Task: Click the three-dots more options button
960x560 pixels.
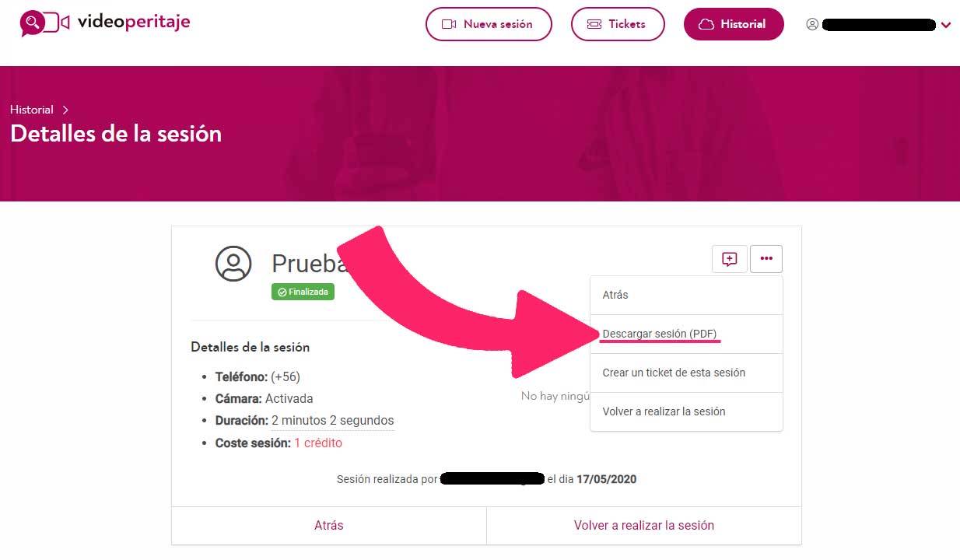Action: (766, 259)
